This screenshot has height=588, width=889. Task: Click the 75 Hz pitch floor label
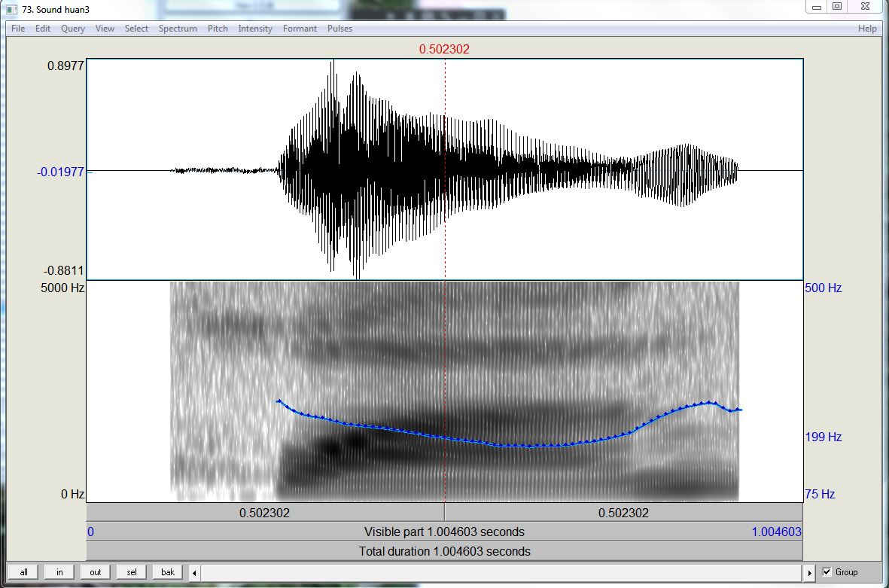820,495
